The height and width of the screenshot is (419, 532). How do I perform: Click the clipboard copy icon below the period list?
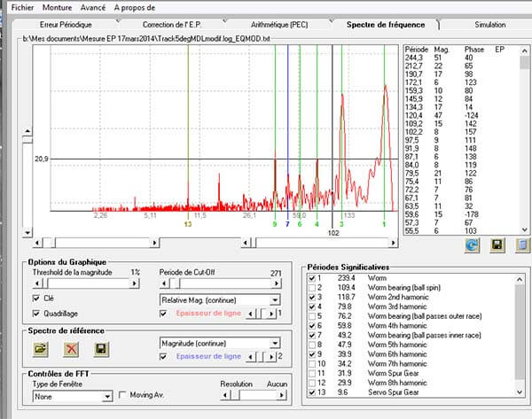click(x=522, y=244)
